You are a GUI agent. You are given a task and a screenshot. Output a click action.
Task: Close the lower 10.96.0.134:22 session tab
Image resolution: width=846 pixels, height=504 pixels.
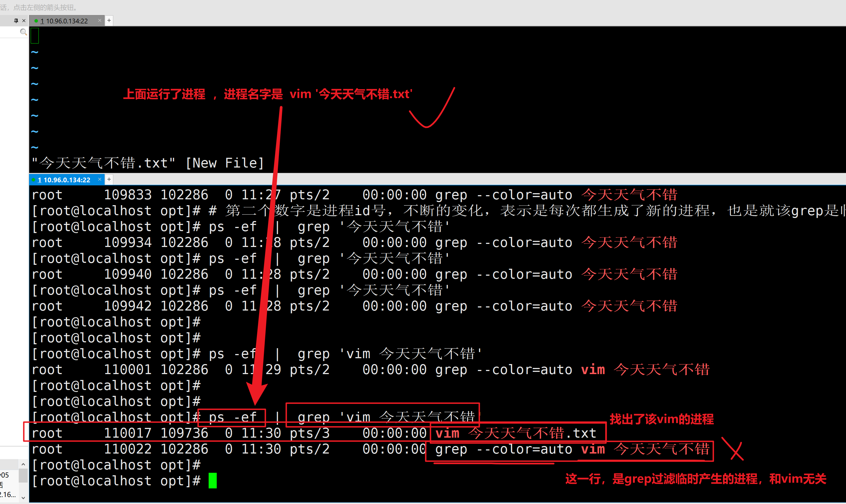(x=100, y=179)
